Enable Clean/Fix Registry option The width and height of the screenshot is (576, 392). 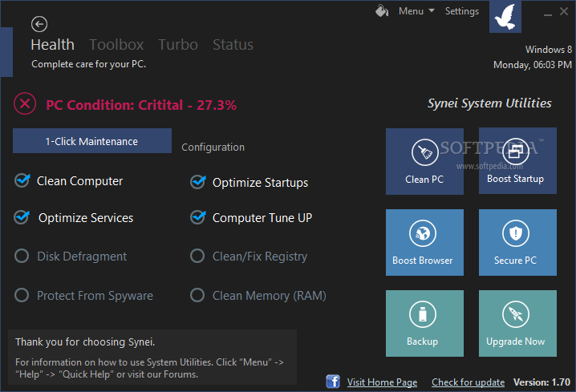pos(197,256)
